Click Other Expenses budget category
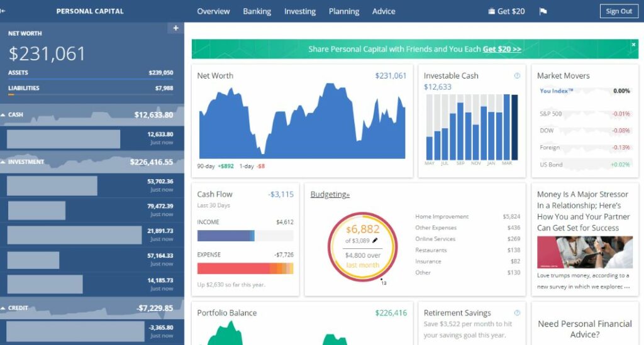 pos(467,227)
